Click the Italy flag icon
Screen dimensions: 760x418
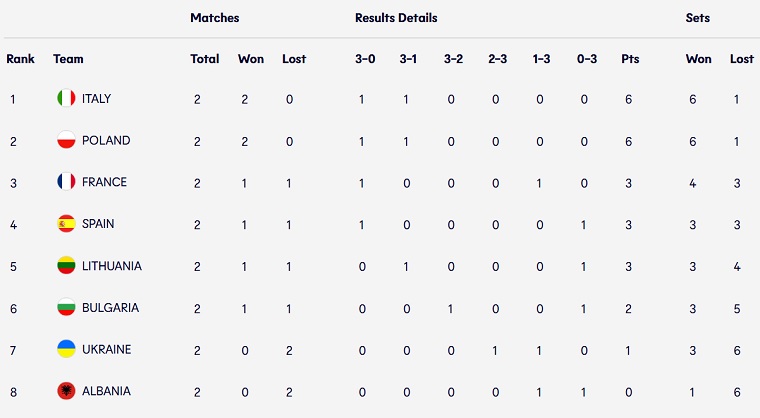(x=66, y=98)
